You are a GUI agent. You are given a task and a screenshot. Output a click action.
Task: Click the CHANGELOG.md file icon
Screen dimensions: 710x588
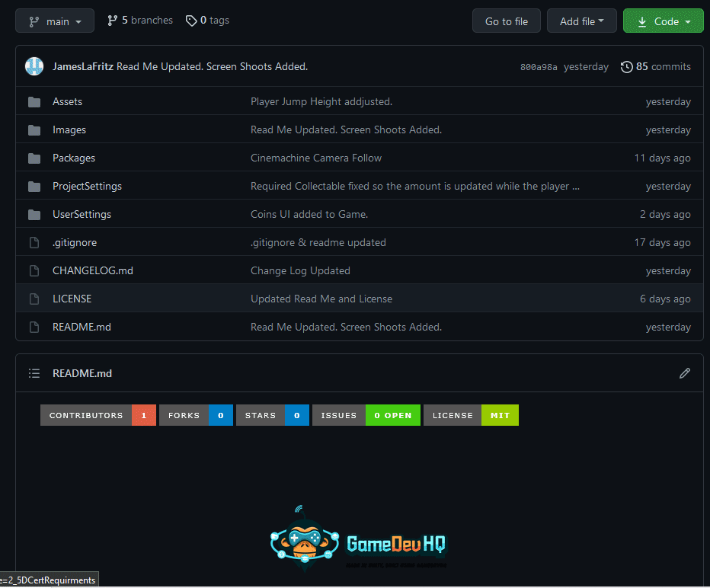pyautogui.click(x=34, y=270)
